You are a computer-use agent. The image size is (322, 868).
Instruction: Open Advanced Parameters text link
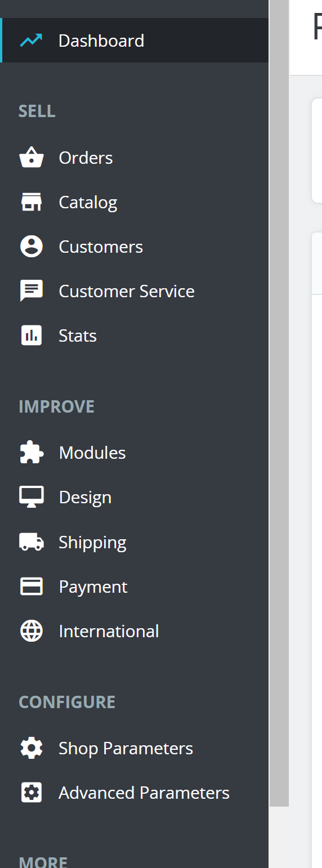click(144, 793)
